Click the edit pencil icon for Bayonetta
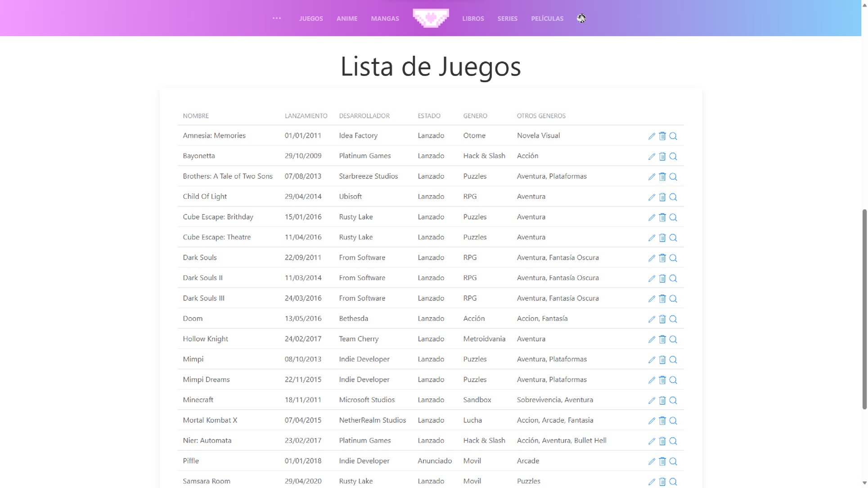 (651, 156)
